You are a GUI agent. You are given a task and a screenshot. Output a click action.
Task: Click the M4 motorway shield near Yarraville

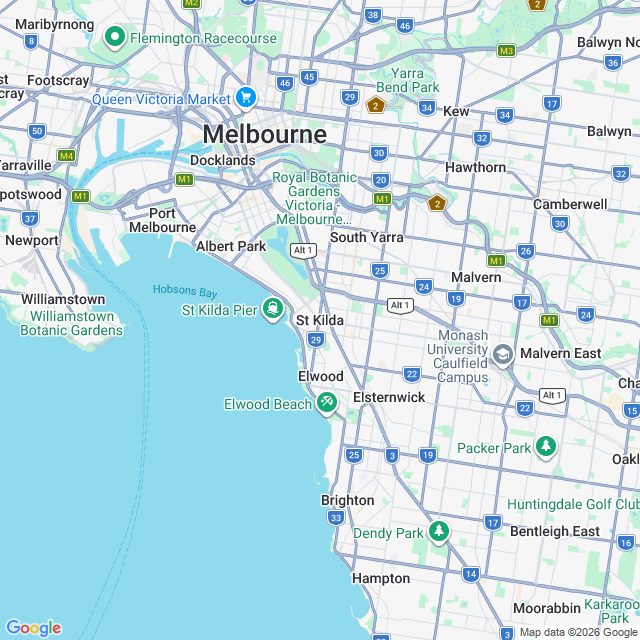(66, 156)
